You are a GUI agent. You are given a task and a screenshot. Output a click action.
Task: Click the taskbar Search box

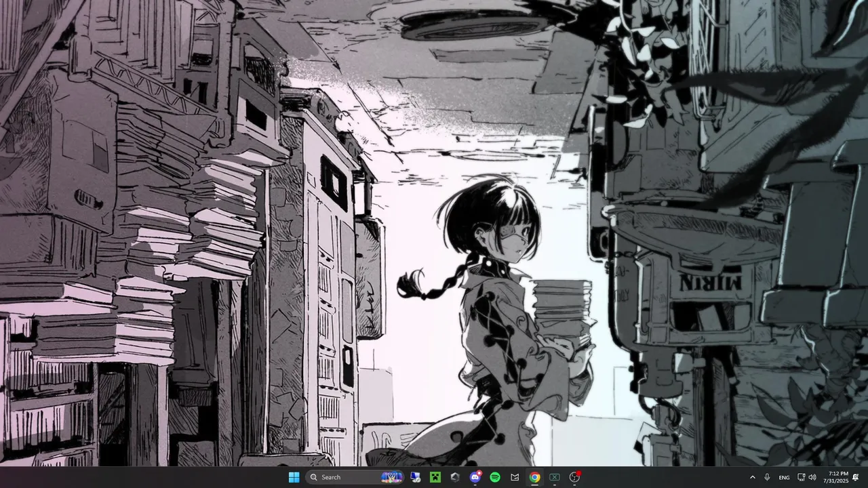point(355,477)
